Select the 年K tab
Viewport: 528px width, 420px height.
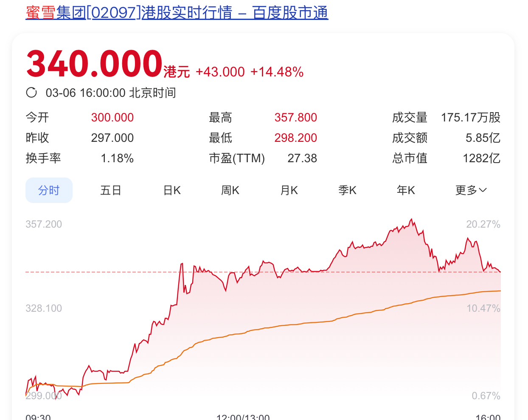[406, 190]
